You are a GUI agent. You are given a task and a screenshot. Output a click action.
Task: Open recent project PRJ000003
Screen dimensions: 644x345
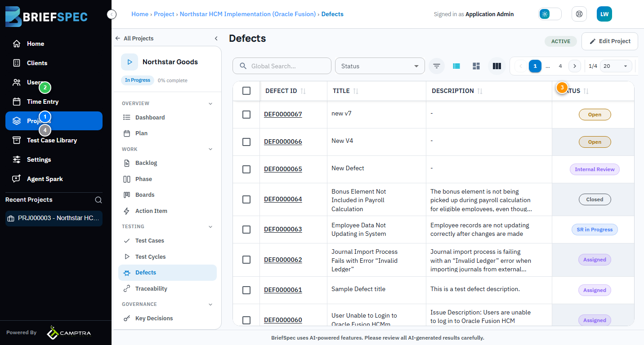[54, 218]
